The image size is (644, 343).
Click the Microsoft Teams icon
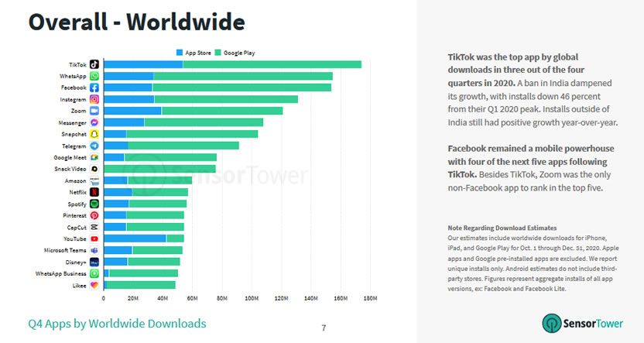[x=94, y=250]
